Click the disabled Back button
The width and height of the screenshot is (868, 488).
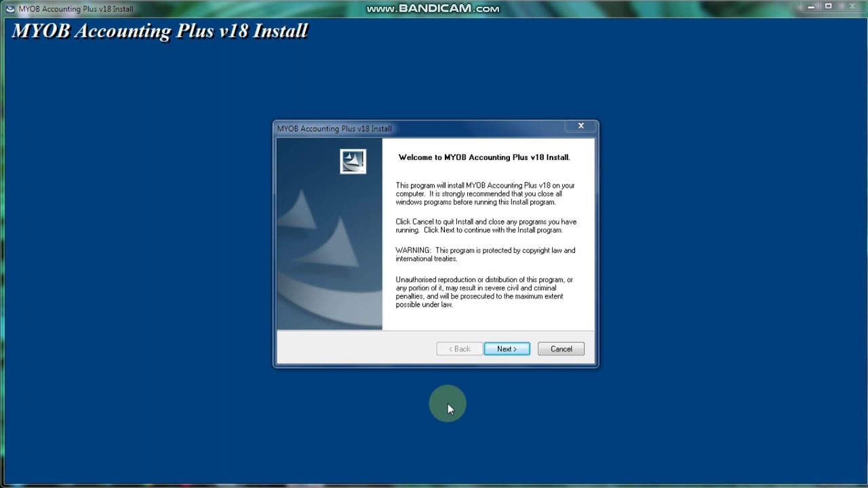tap(459, 349)
